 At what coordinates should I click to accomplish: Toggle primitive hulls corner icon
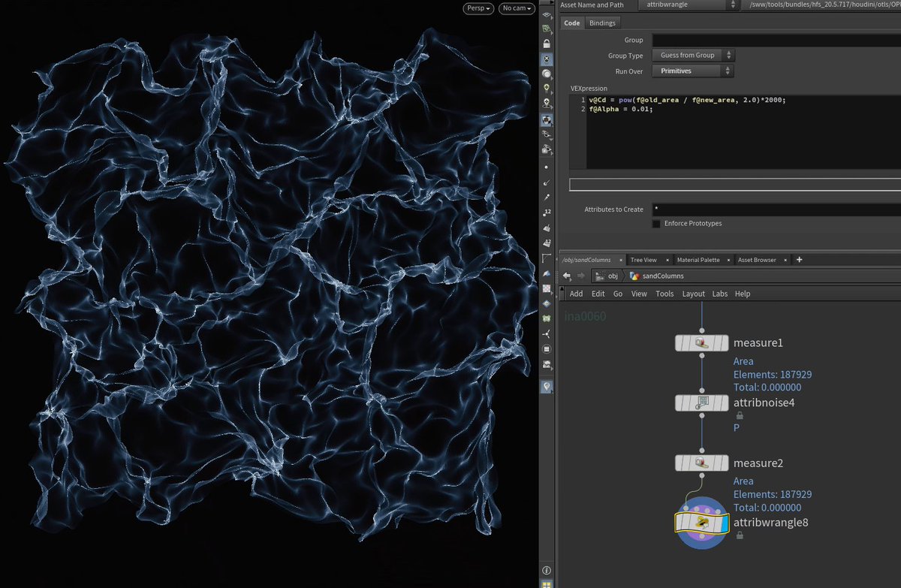[x=547, y=258]
